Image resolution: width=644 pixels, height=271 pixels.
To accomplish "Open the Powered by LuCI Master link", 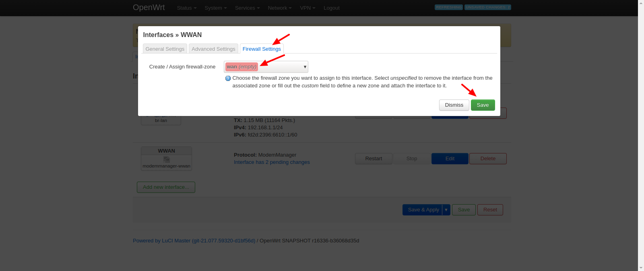I will [194, 241].
